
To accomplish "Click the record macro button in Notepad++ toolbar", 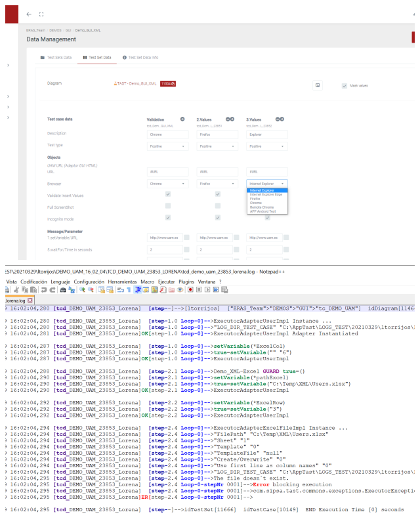I will [190, 289].
